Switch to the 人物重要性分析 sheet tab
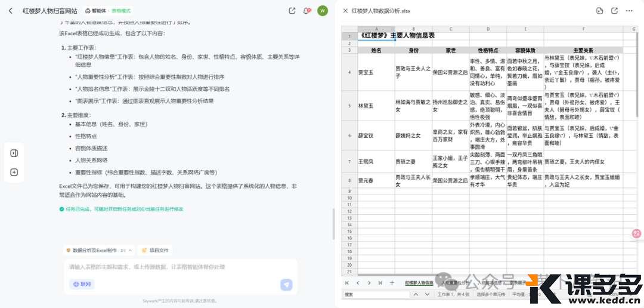Viewport: 644px width, 308px height. [x=454, y=283]
